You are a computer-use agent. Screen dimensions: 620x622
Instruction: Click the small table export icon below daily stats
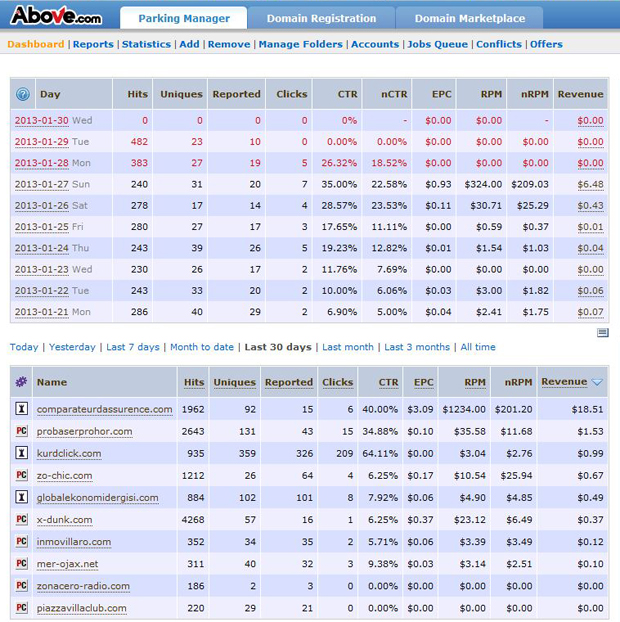603,333
